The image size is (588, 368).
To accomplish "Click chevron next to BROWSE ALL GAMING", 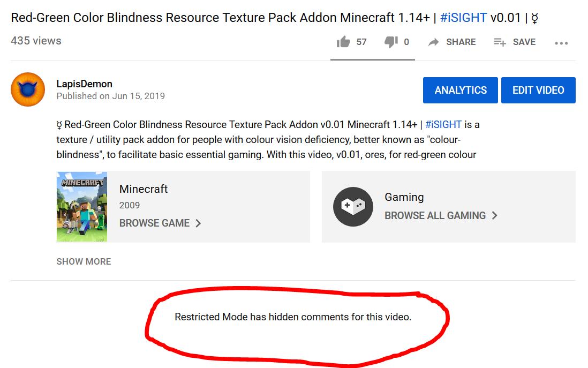I will click(x=495, y=215).
